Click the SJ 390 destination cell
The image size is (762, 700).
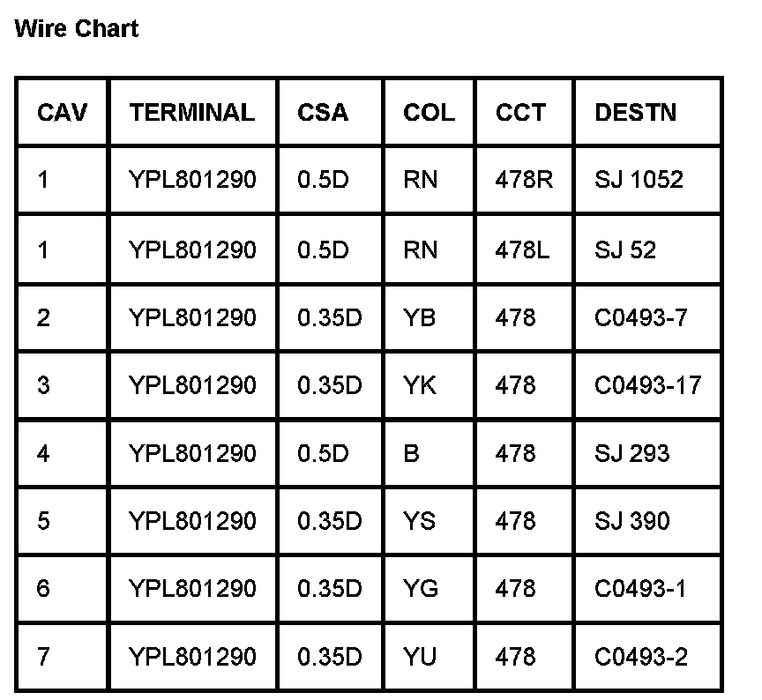tap(632, 521)
